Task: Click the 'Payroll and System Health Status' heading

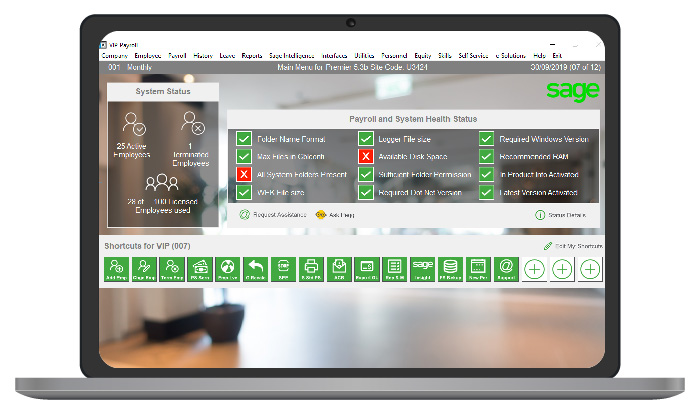Action: pos(413,119)
